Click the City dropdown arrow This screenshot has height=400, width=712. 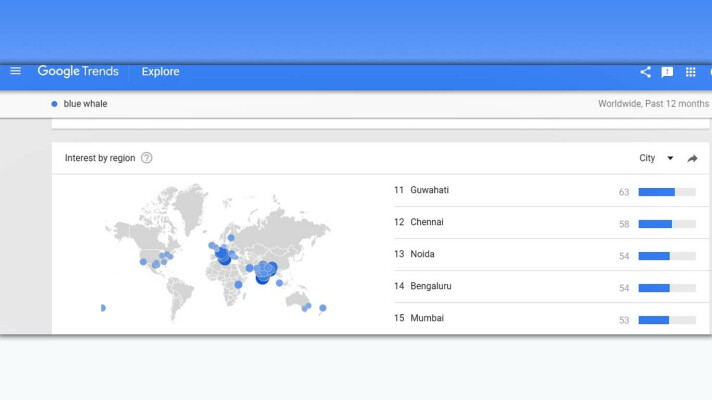click(x=670, y=158)
